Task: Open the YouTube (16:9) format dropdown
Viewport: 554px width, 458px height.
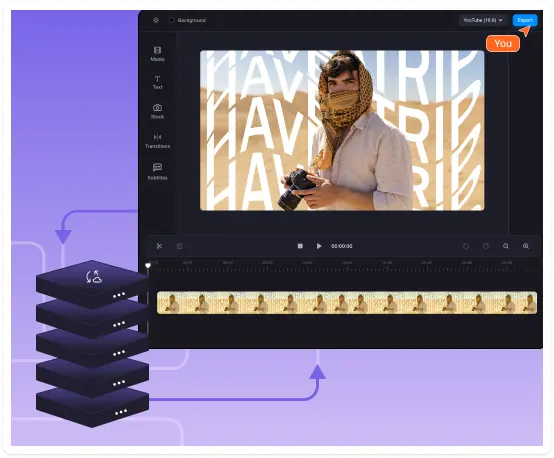Action: point(483,20)
